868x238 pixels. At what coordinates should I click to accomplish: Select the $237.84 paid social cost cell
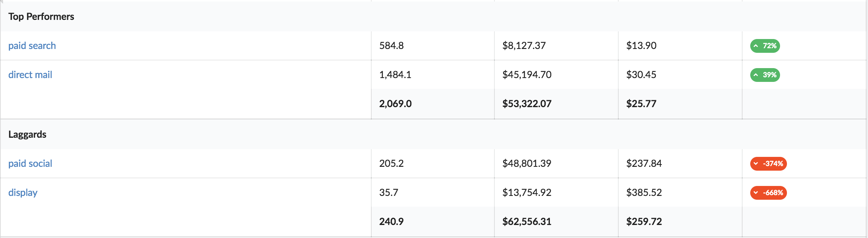(644, 163)
